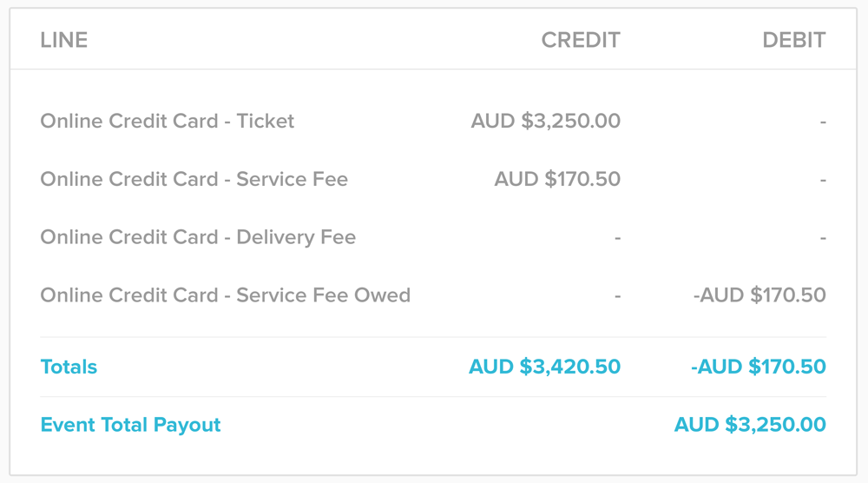Click the Totals row label

point(69,367)
